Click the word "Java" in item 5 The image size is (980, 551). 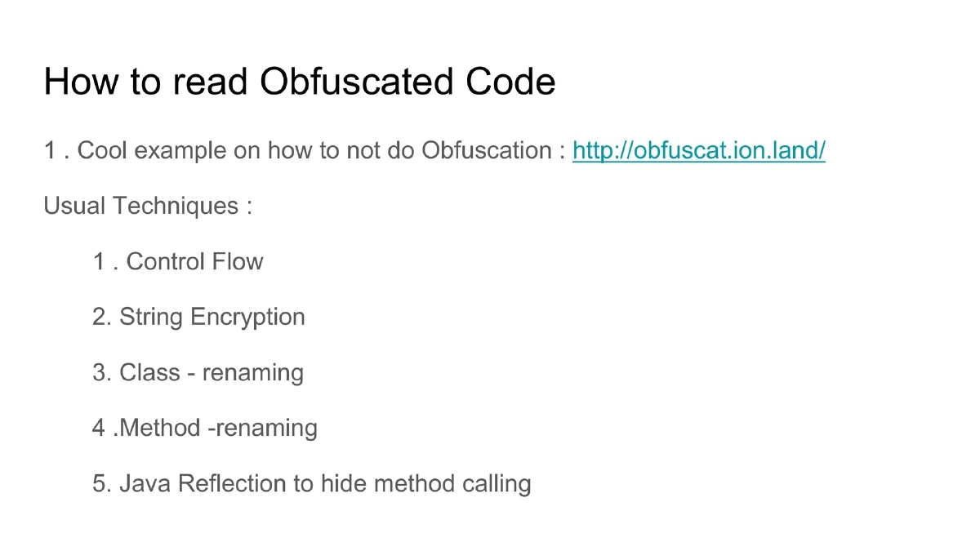145,484
